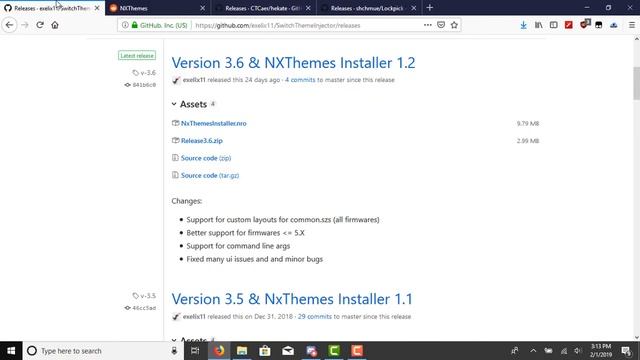Open the Windows Start menu

coord(11,351)
